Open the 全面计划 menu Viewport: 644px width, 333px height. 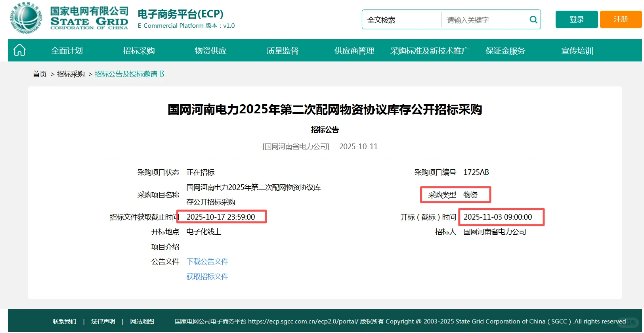[67, 51]
